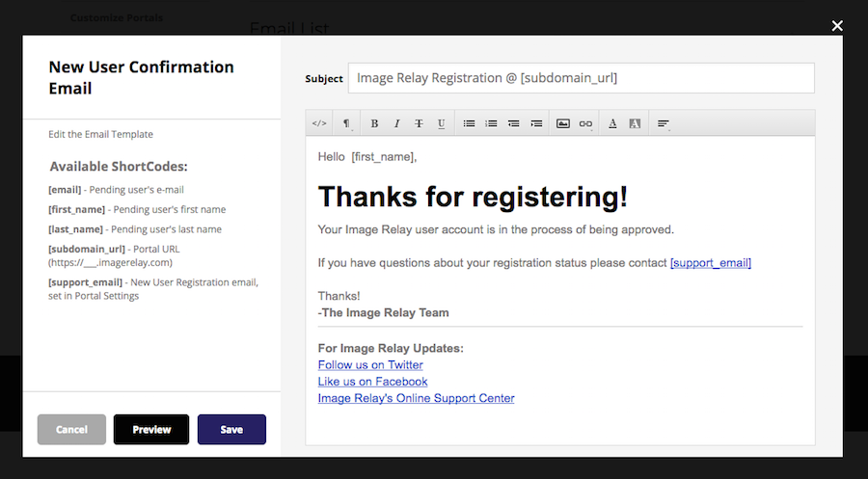868x479 pixels.
Task: Click the Hello [first_name] line
Action: coord(367,157)
